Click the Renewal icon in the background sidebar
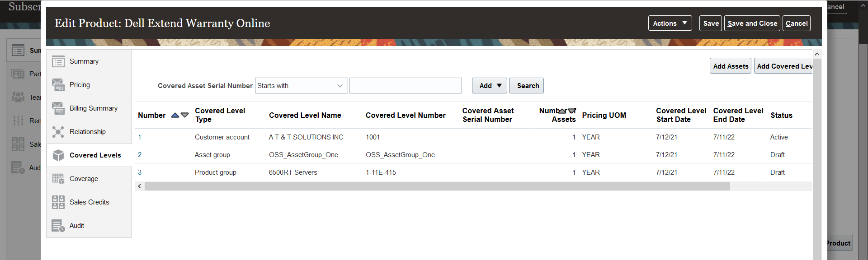 pyautogui.click(x=18, y=121)
